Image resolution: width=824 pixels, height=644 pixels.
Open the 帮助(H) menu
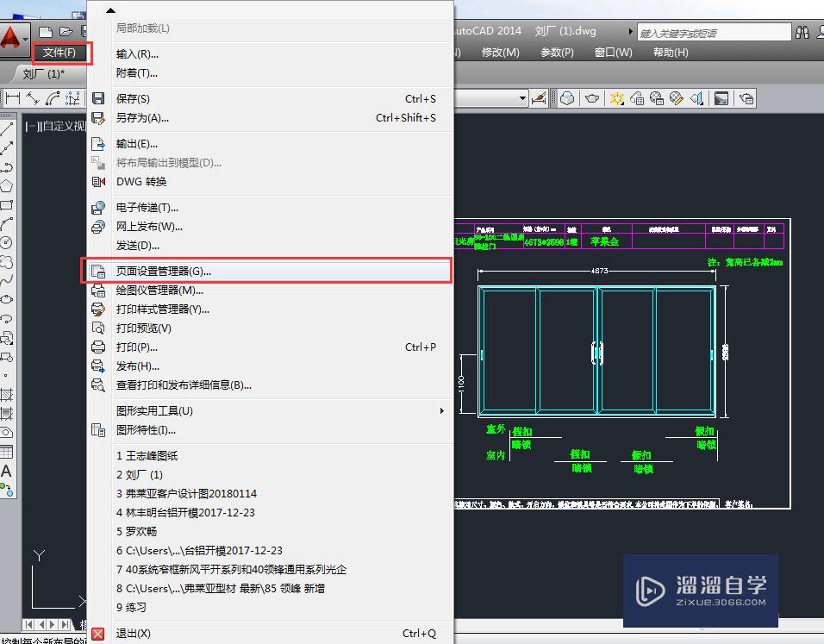click(670, 52)
